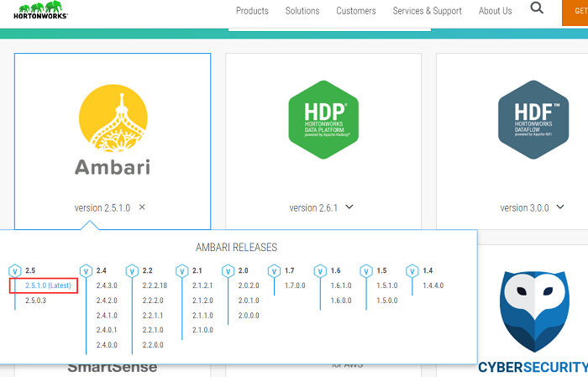Open the Services & Support menu

pyautogui.click(x=427, y=11)
